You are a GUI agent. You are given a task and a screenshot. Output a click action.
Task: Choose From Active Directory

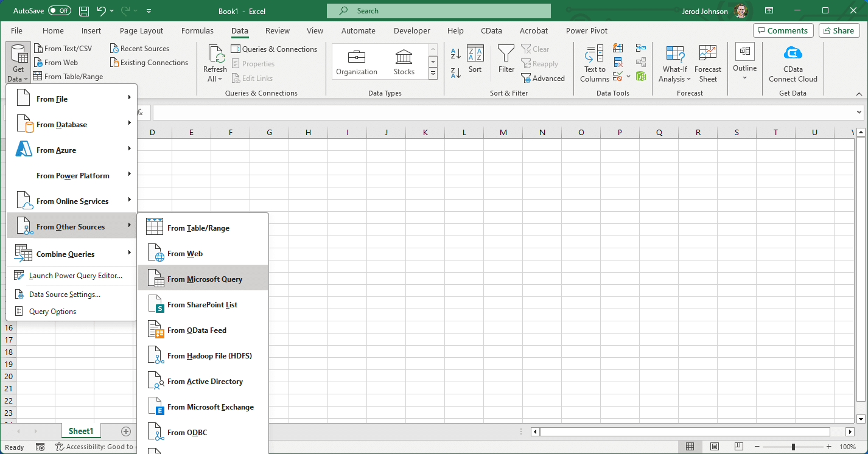[203, 381]
